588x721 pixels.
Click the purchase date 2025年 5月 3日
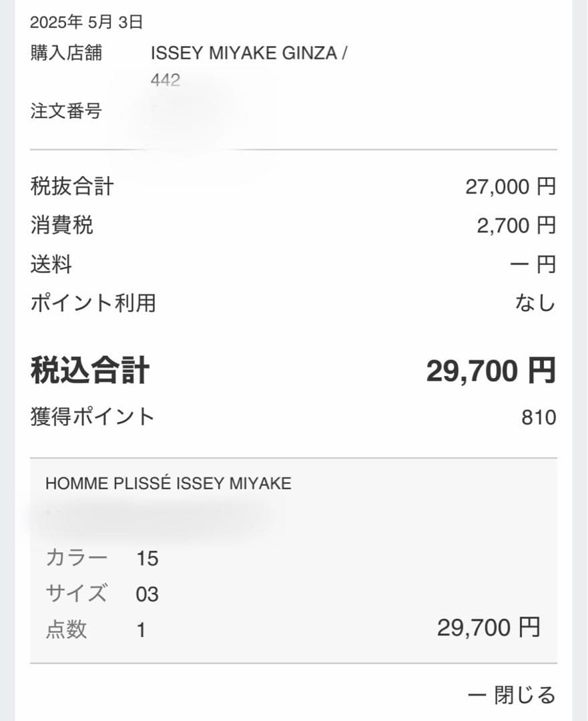pos(87,22)
